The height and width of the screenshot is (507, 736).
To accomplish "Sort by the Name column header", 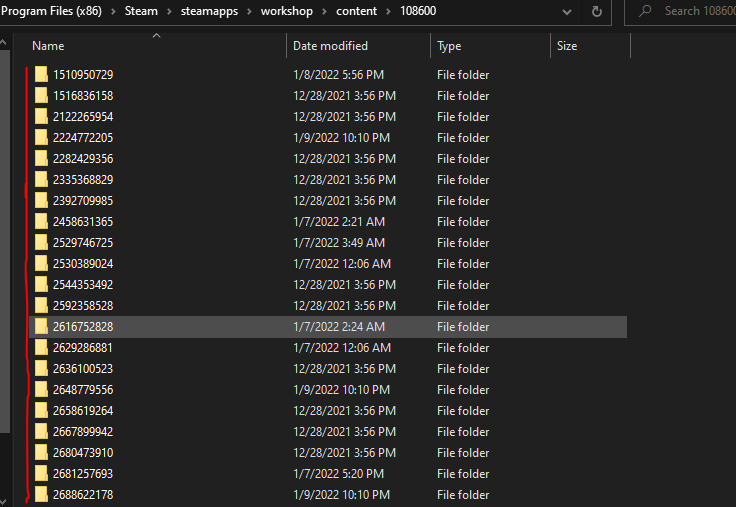I will (48, 46).
